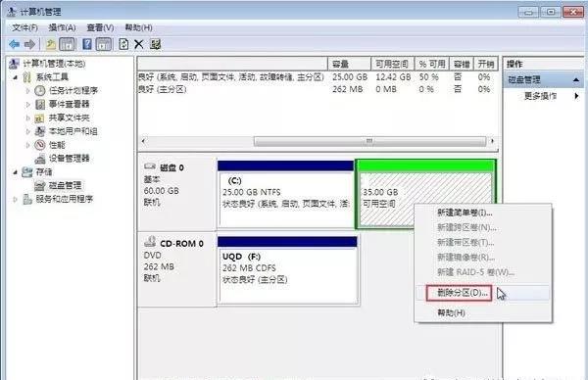588x380 pixels.
Task: Open the 文件(F) menu
Action: 24,27
